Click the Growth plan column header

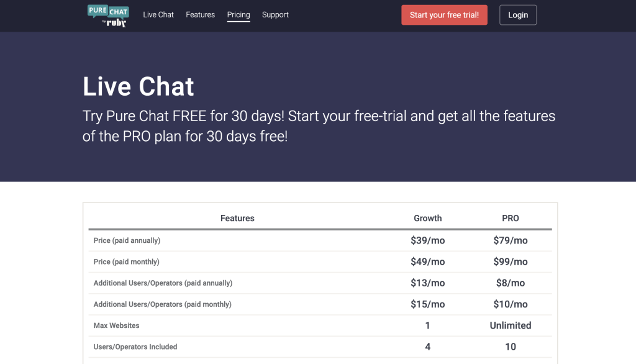[x=427, y=218]
